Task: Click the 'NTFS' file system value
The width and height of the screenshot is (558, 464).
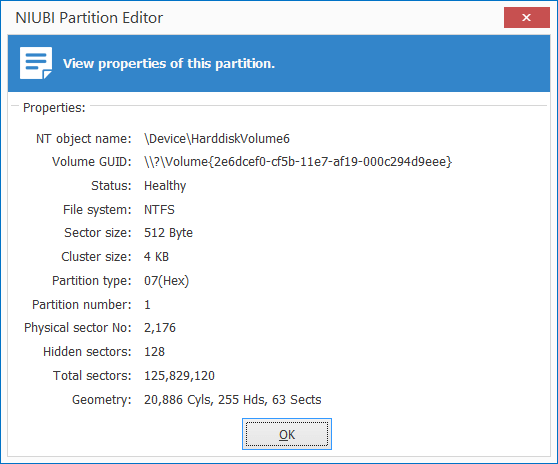Action: [x=159, y=210]
